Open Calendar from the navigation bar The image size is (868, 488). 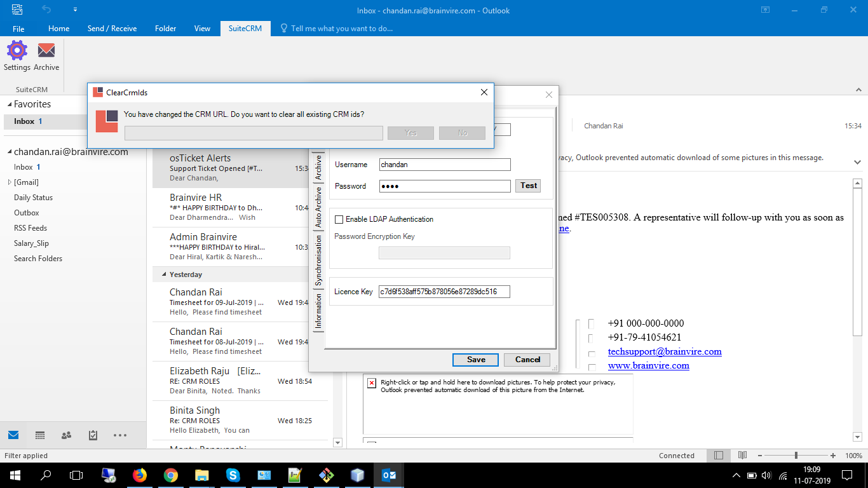(x=40, y=435)
